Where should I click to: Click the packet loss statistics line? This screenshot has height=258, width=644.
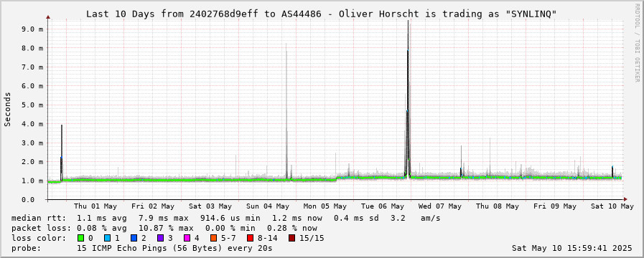164,228
